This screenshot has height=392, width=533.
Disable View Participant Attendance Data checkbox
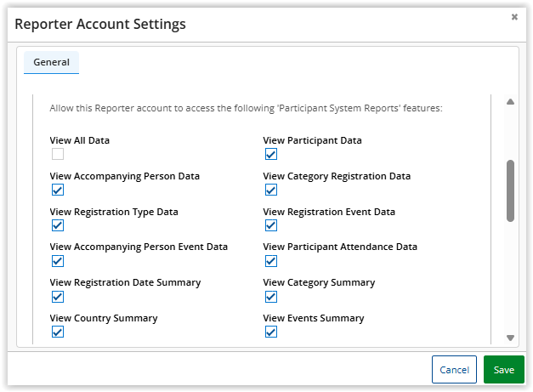[x=270, y=261]
